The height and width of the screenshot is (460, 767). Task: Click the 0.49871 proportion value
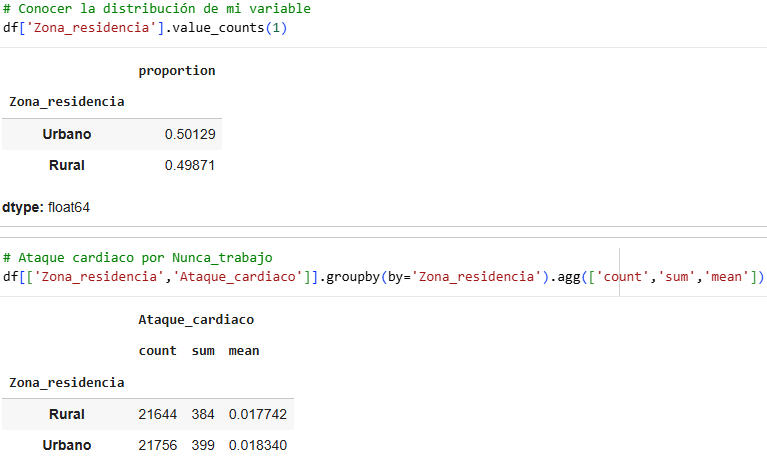[x=190, y=165]
